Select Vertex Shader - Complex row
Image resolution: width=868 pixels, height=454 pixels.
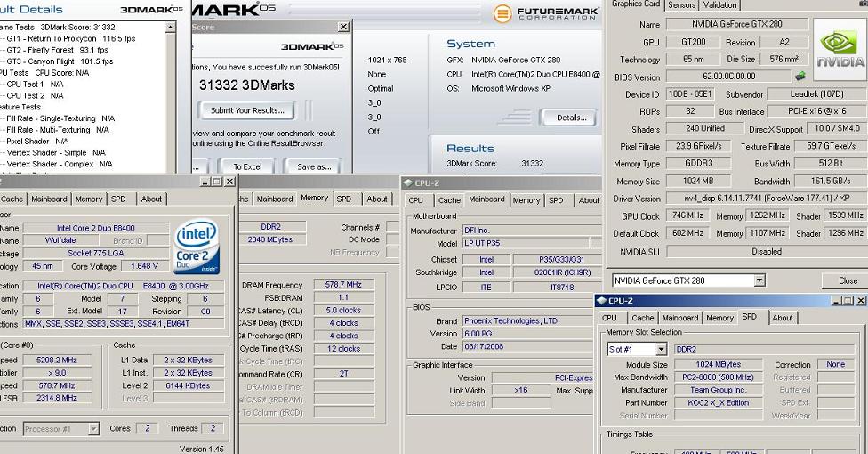(60, 164)
